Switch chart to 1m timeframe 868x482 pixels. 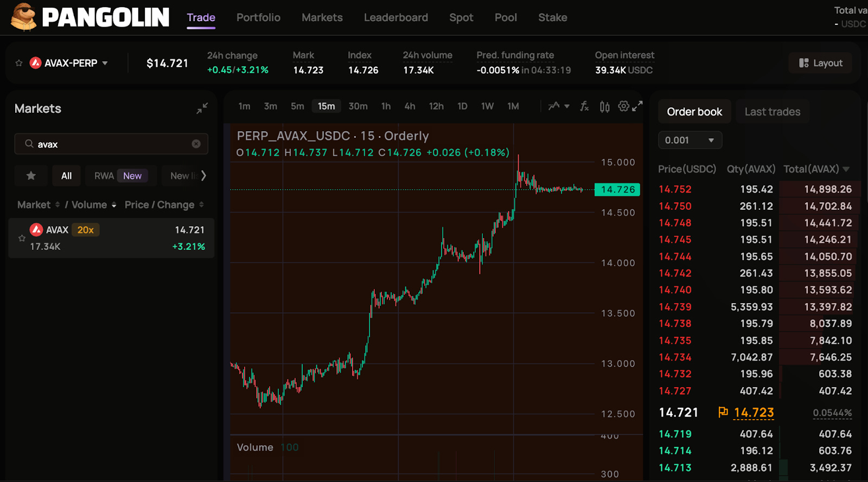(244, 106)
